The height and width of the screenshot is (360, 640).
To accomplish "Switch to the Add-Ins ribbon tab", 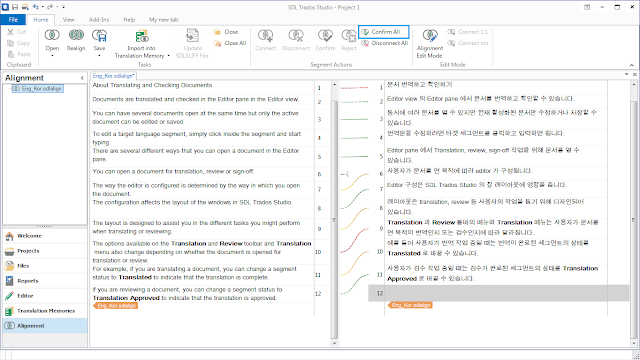I will [99, 20].
